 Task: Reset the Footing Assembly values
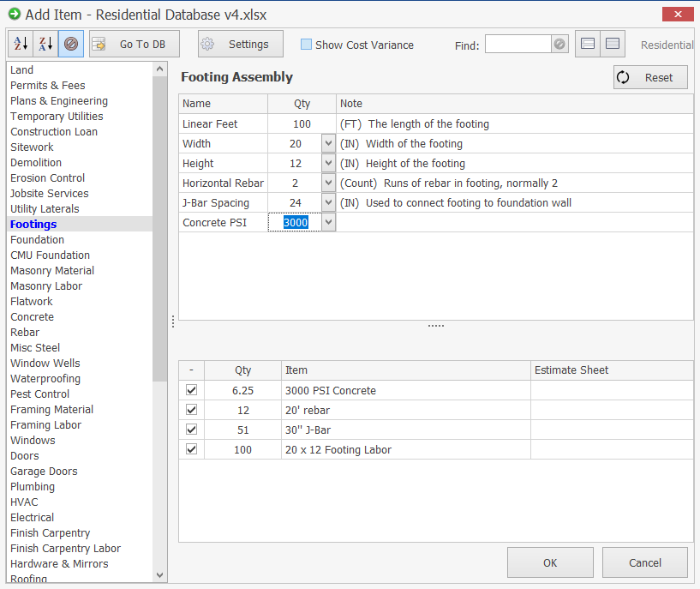point(650,78)
